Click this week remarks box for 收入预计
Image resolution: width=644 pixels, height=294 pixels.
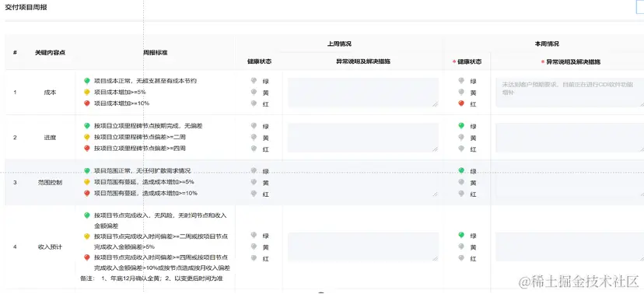569,247
